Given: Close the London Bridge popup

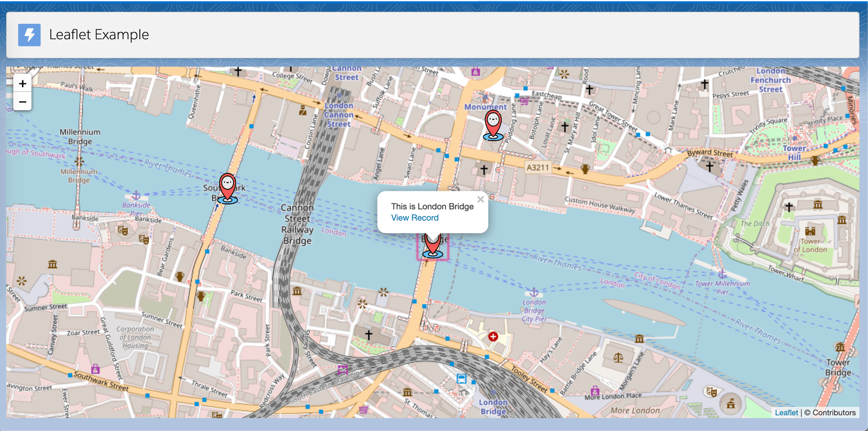Looking at the screenshot, I should point(480,199).
